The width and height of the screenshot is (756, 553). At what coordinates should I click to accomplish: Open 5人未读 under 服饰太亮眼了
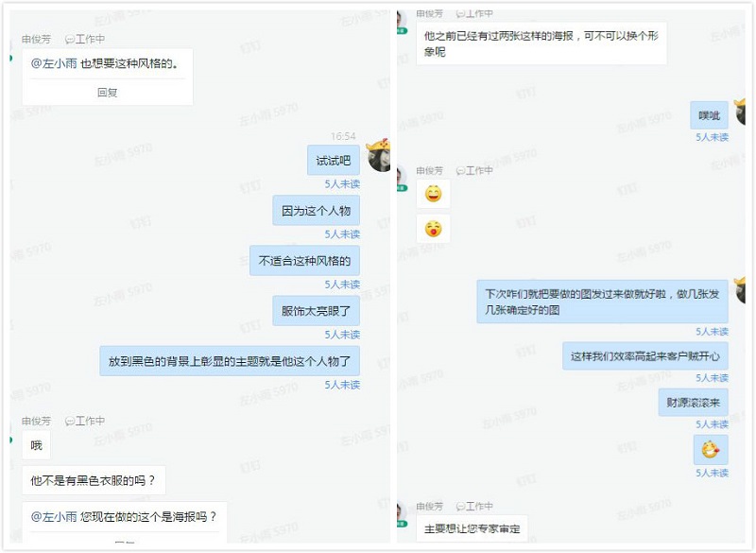(x=342, y=335)
